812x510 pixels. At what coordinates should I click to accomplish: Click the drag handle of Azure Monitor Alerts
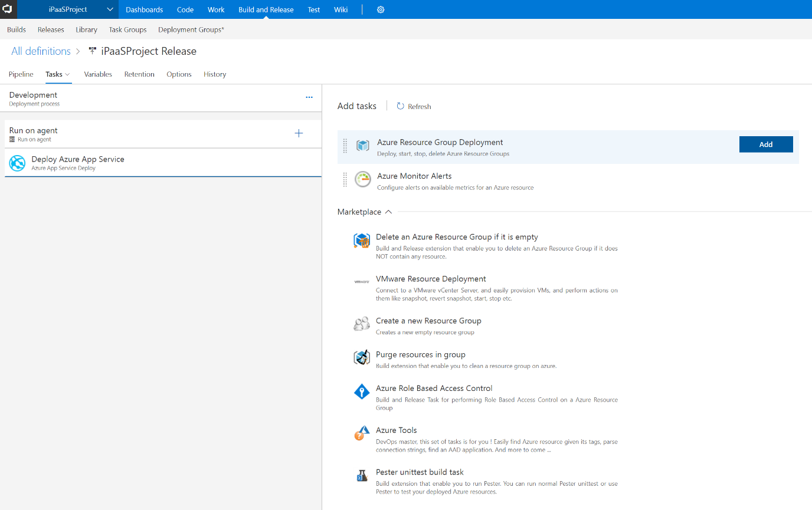pos(345,180)
